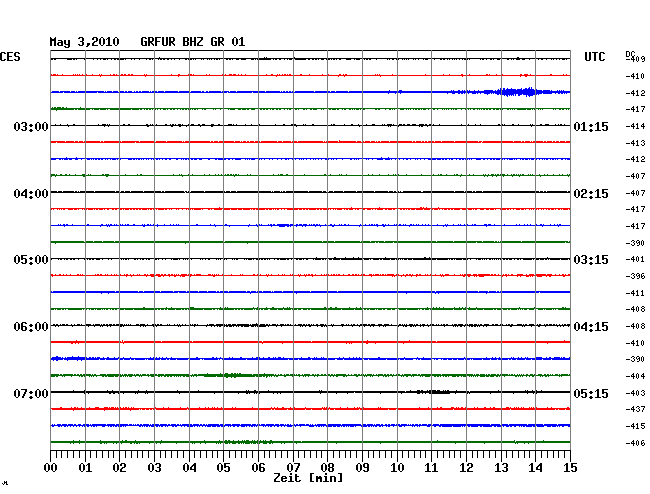Screen dimensions: 650x494
Task: Click the "Zeit [min]" axis title
Action: pyautogui.click(x=308, y=478)
